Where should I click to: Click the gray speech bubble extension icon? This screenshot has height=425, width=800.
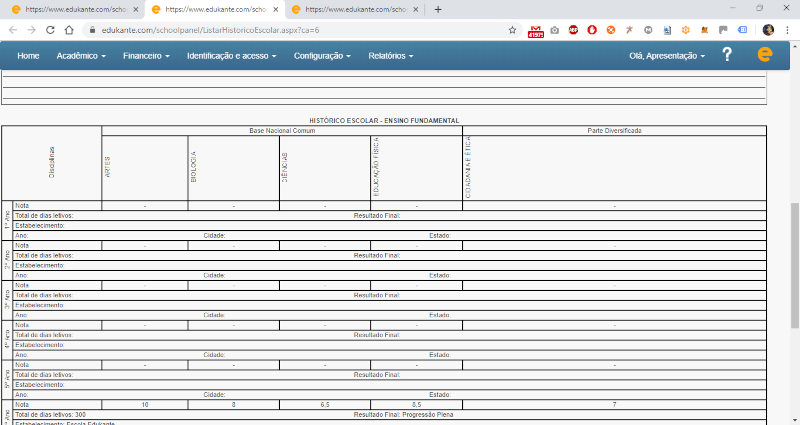(x=723, y=30)
